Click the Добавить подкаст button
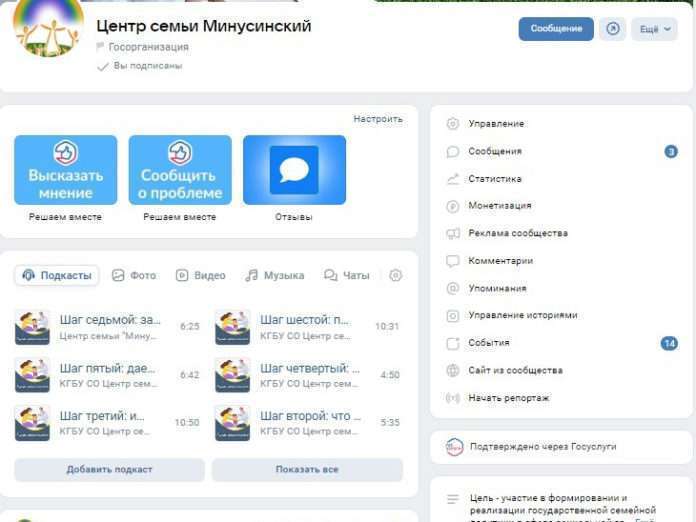 (x=109, y=470)
